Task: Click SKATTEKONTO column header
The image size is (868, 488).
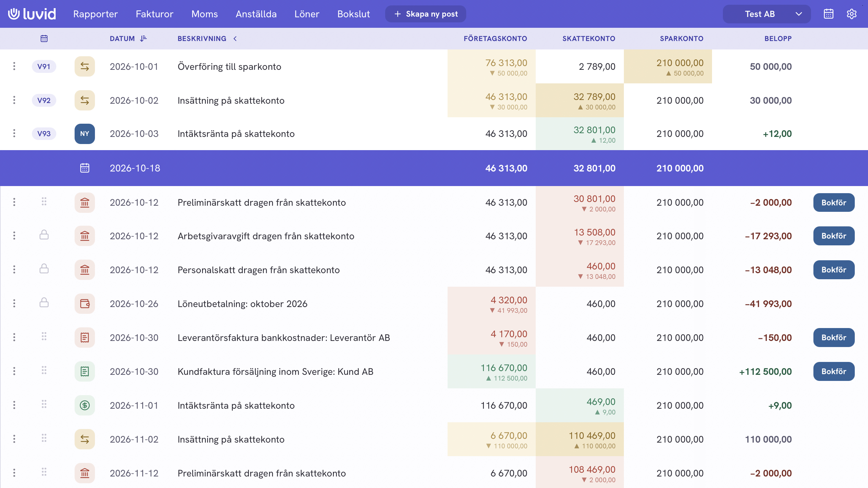Action: [589, 39]
